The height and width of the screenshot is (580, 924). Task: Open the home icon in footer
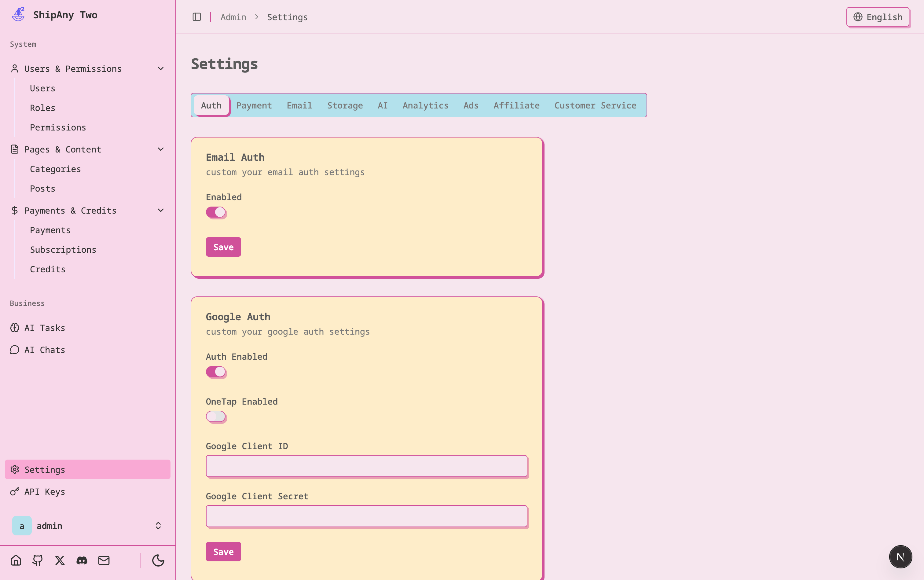pos(16,560)
